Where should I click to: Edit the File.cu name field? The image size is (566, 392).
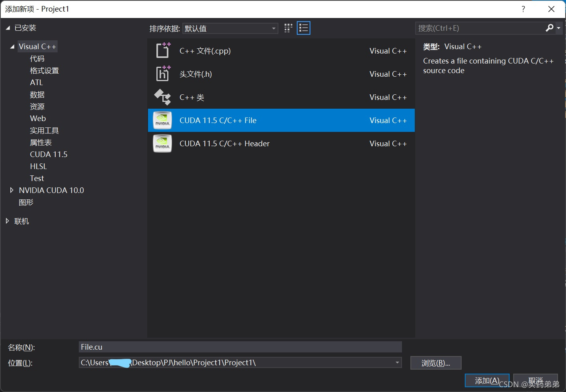pyautogui.click(x=240, y=347)
